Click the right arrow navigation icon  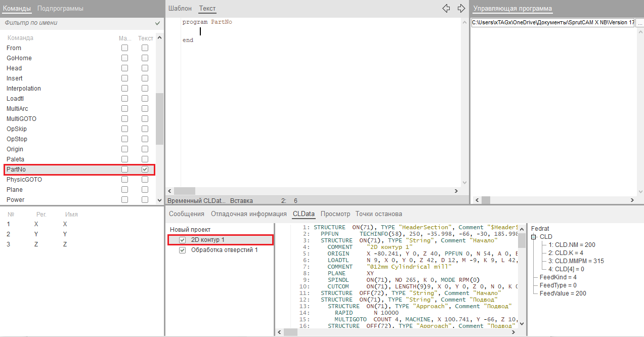tap(461, 9)
